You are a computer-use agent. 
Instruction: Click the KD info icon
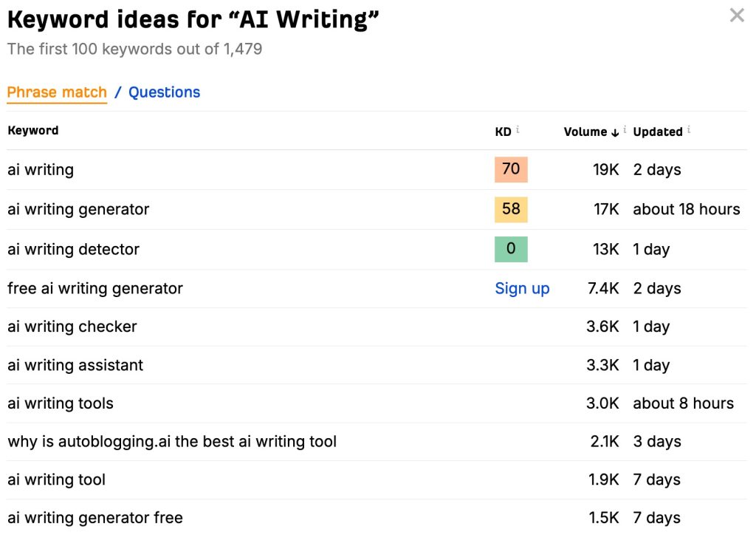point(518,129)
